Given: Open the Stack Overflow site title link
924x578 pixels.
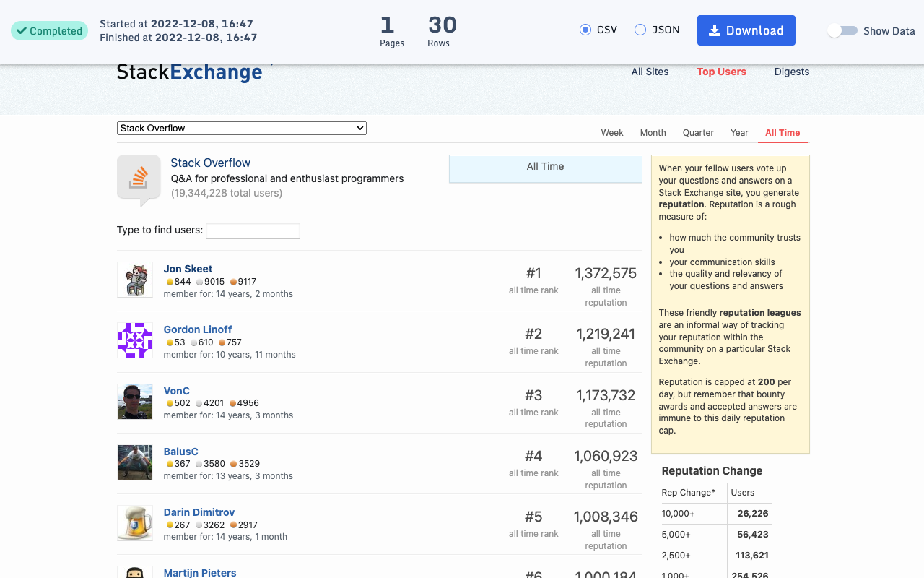Looking at the screenshot, I should click(x=210, y=163).
